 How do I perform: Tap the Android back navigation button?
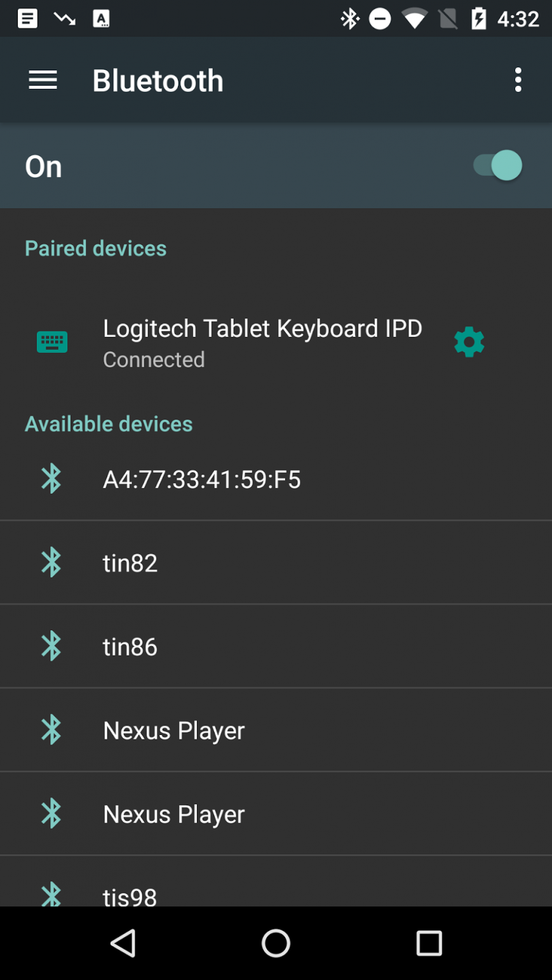click(123, 943)
